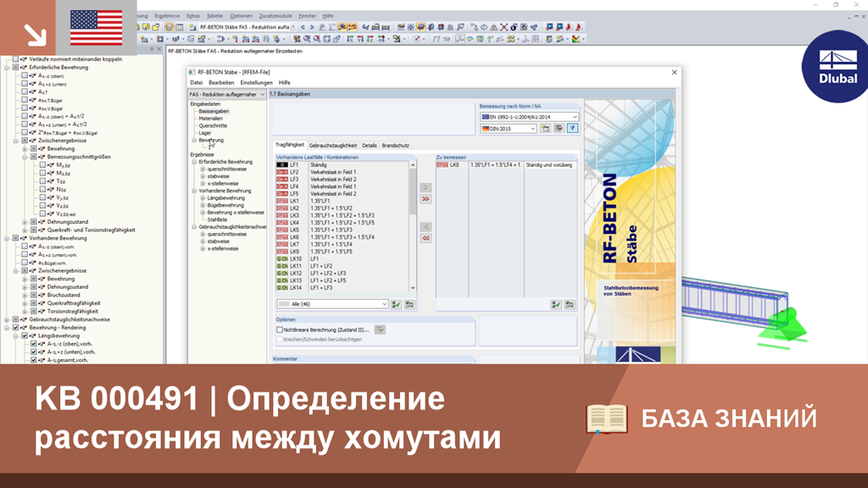Select 'Querschnitte' in the dialog tree
The image size is (868, 488).
click(213, 125)
